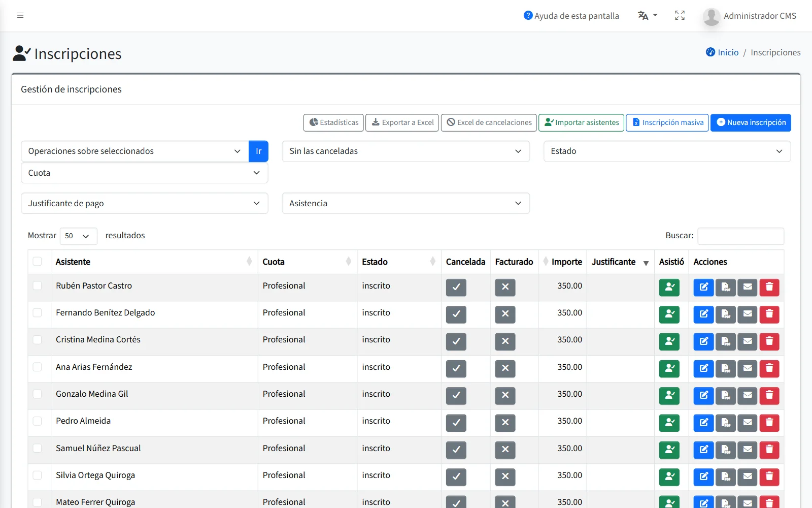The height and width of the screenshot is (508, 812).
Task: Delete the Rubén Pastor Castro registration
Action: [769, 287]
